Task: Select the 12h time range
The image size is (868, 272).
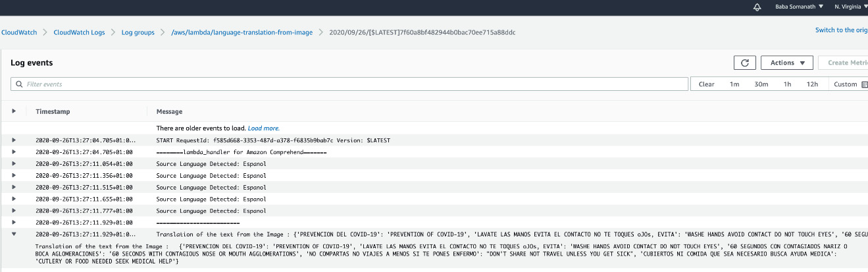Action: coord(812,84)
